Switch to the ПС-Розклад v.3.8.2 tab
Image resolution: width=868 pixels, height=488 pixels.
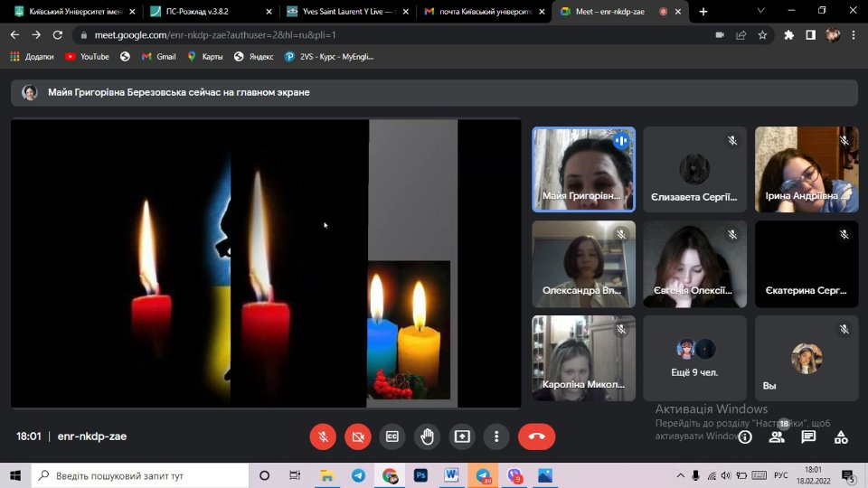tap(208, 12)
